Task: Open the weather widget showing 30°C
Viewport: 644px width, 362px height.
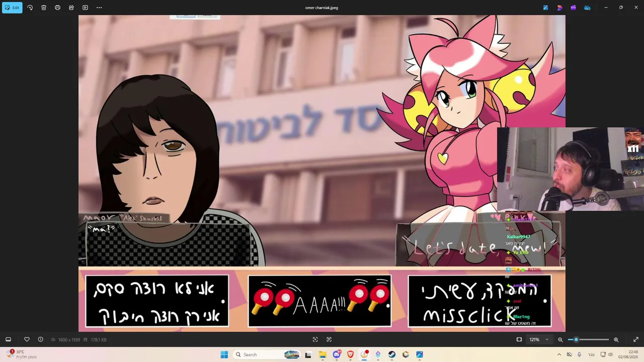Action: tap(22, 354)
